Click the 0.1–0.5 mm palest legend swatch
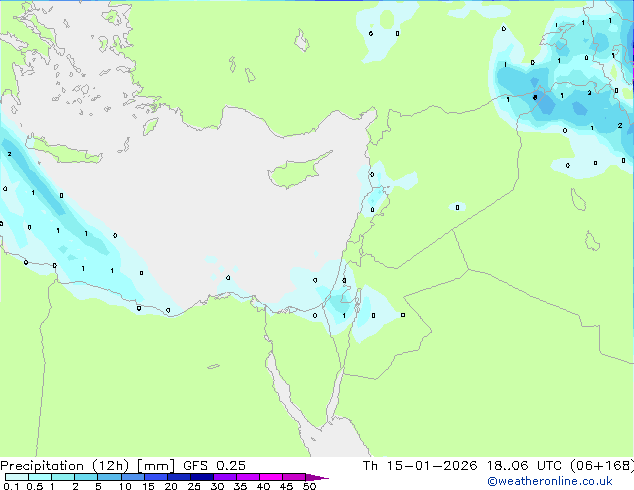 tap(17, 477)
